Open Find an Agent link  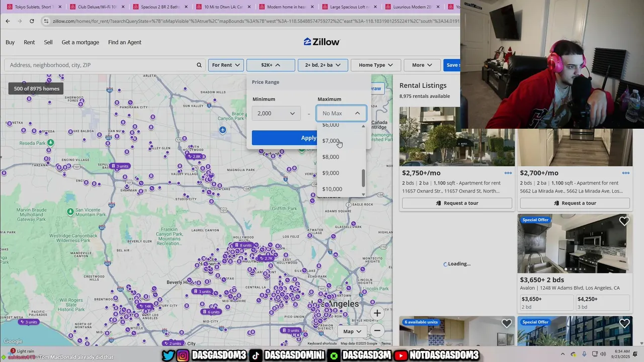(x=125, y=42)
